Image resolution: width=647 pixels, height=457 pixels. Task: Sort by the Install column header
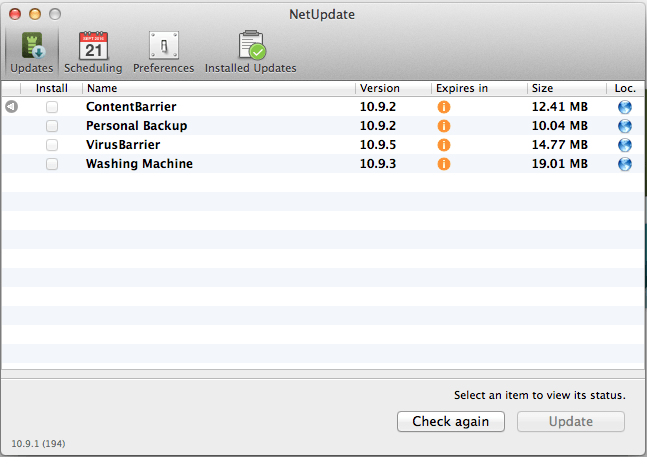[52, 88]
